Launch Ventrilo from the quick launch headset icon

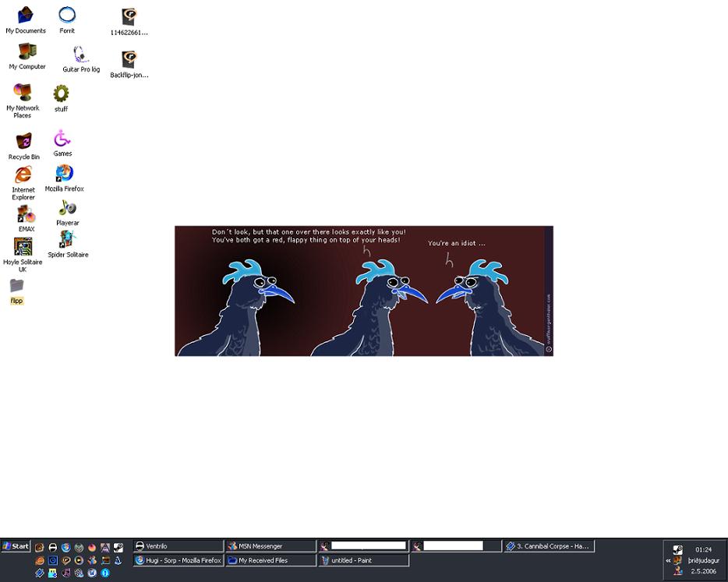click(53, 548)
